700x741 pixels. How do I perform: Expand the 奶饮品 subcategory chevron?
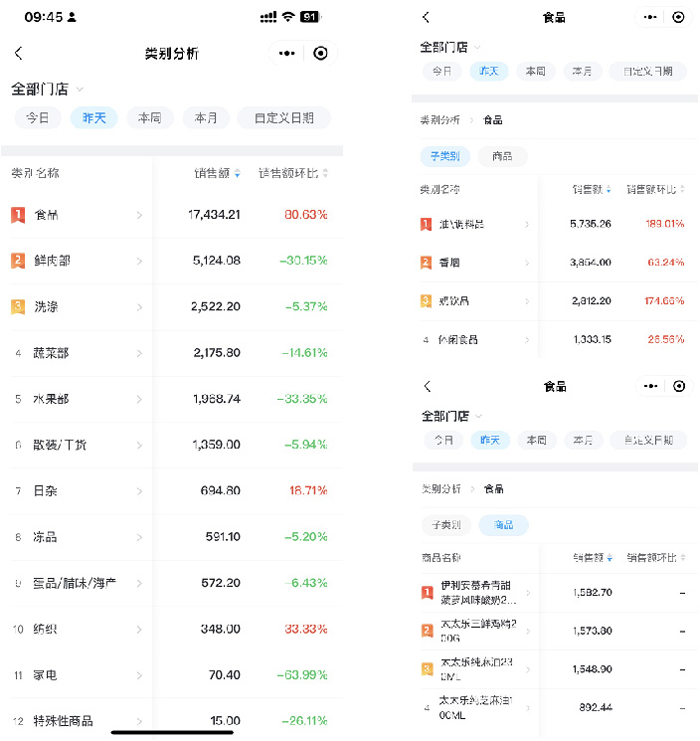[527, 301]
